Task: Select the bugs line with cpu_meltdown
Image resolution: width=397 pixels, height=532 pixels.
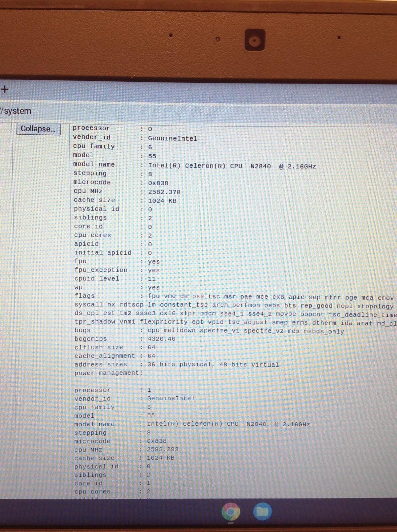Action: pyautogui.click(x=209, y=331)
